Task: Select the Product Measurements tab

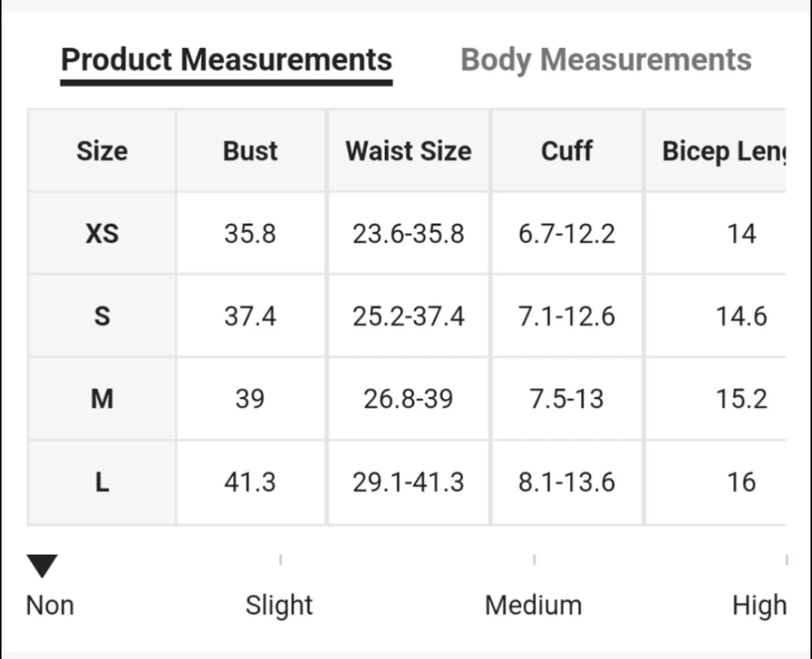Action: pos(226,60)
